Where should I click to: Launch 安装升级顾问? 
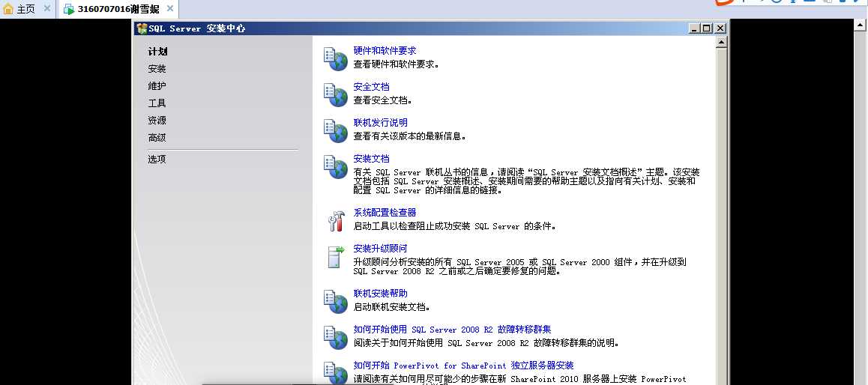tap(380, 249)
